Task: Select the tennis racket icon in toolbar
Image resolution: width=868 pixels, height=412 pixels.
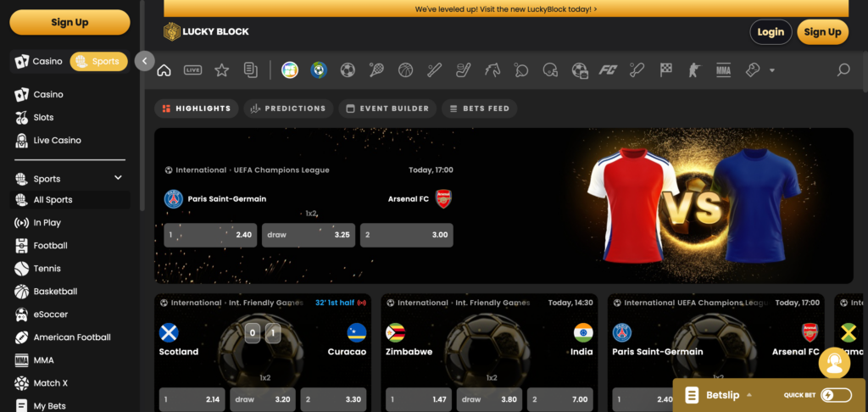Action: click(376, 70)
